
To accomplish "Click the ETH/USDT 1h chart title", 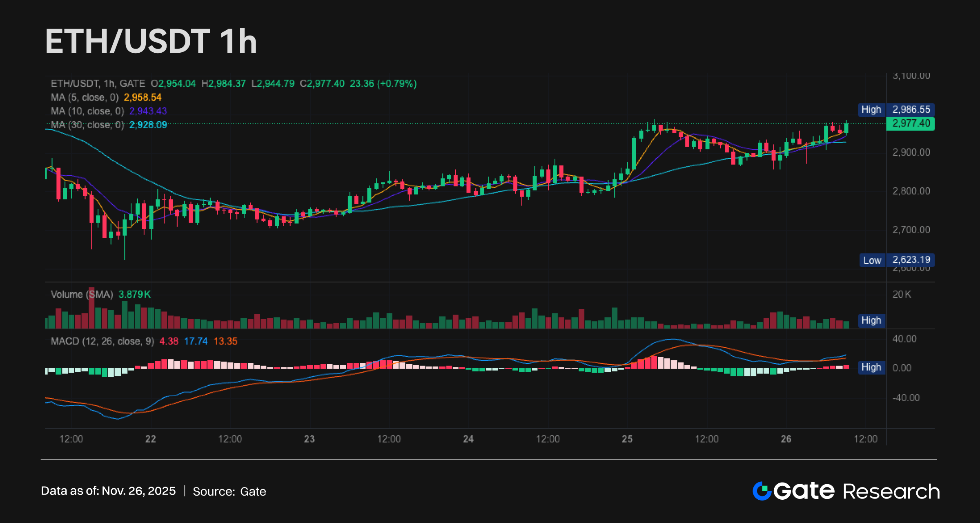I will 151,41.
